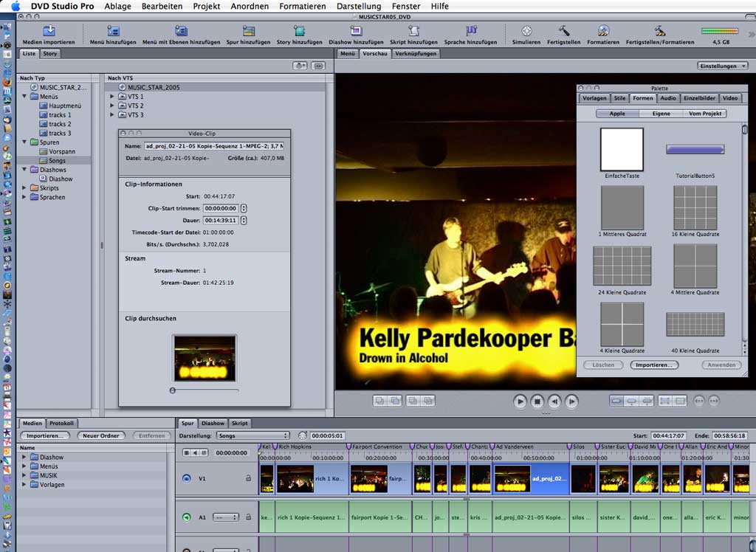The height and width of the screenshot is (552, 756).
Task: Select the Eigene segment in the Palette
Action: point(661,114)
